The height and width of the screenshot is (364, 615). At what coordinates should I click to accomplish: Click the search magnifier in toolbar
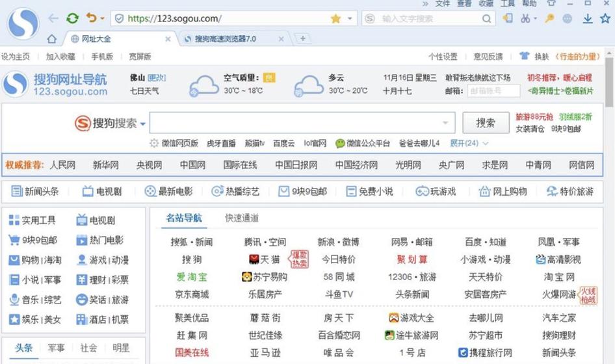tap(486, 18)
